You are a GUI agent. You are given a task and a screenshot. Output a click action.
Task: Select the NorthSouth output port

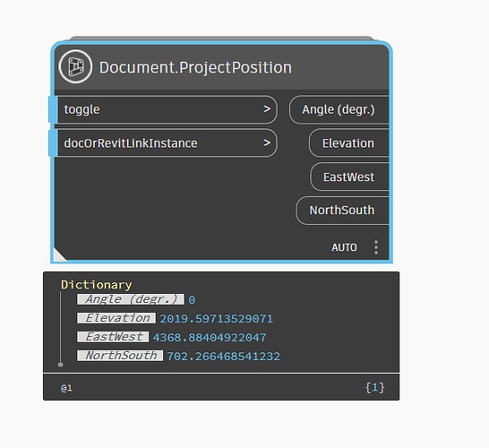(x=342, y=211)
